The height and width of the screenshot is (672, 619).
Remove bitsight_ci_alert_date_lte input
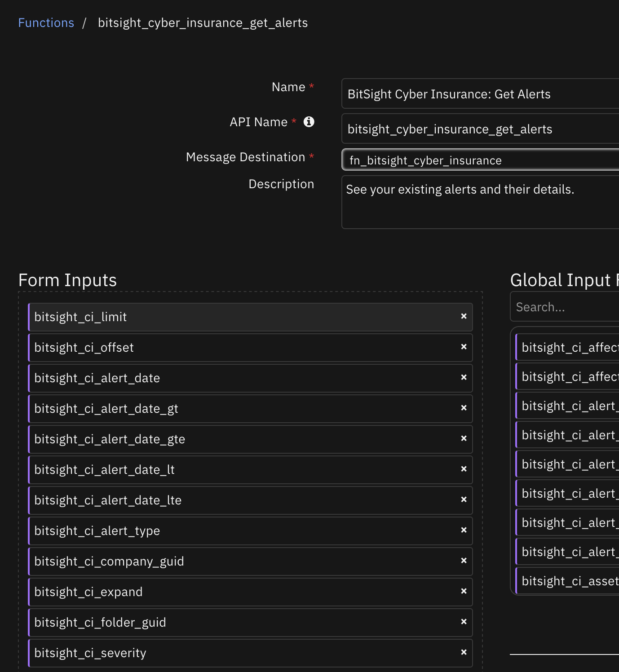pos(464,500)
